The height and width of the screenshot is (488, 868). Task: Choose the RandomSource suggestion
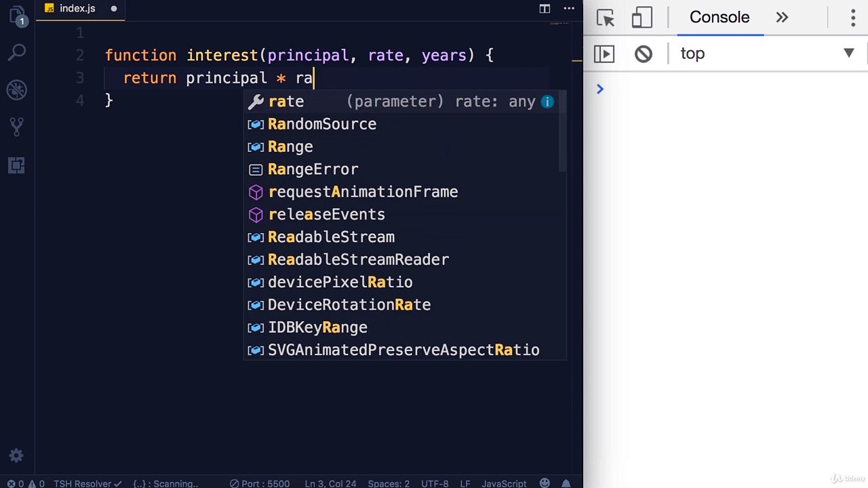click(401, 124)
